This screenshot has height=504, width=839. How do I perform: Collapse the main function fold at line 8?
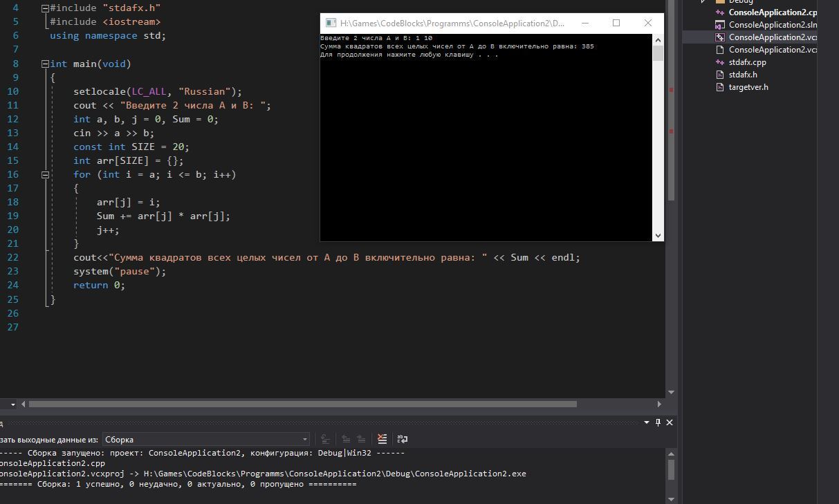(45, 64)
